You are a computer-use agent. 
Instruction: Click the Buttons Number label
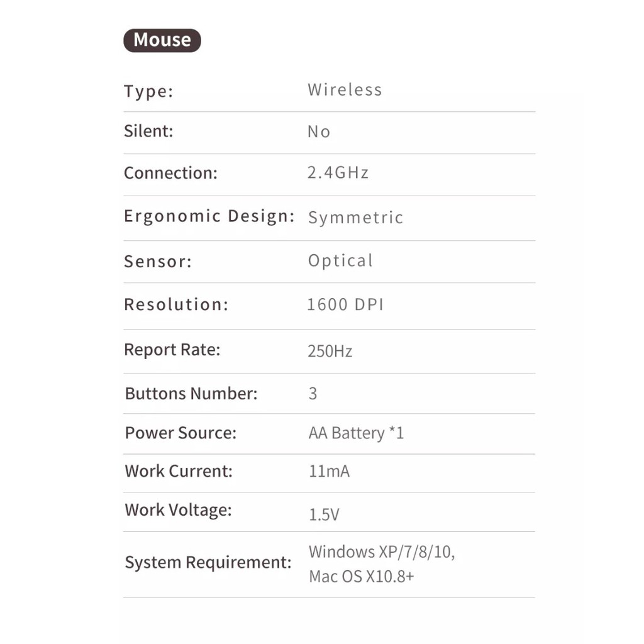[x=191, y=394]
